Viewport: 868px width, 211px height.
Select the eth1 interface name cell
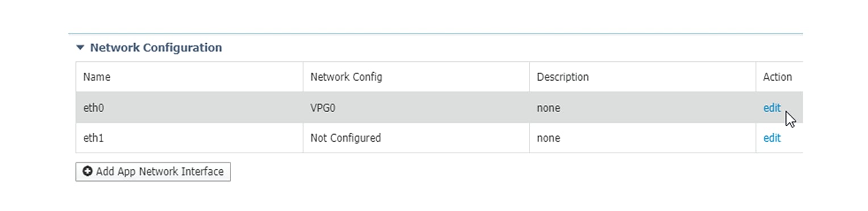click(190, 138)
